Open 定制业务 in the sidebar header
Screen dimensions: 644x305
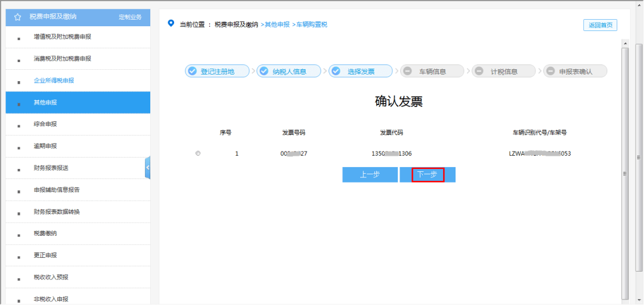(130, 17)
